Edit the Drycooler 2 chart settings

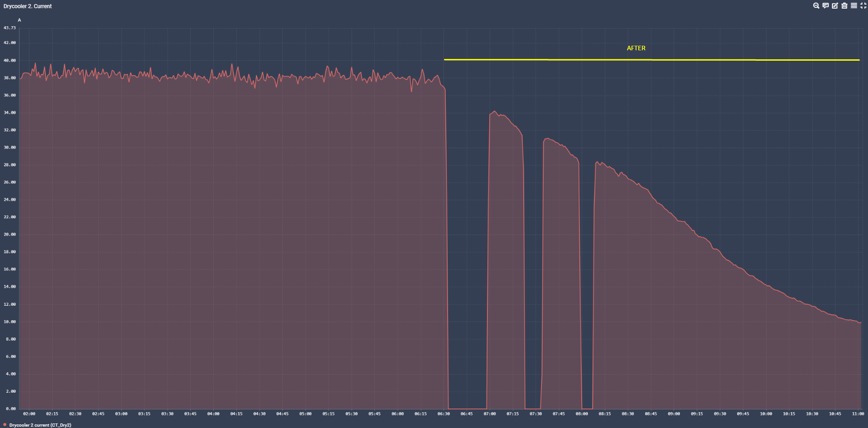pos(835,5)
